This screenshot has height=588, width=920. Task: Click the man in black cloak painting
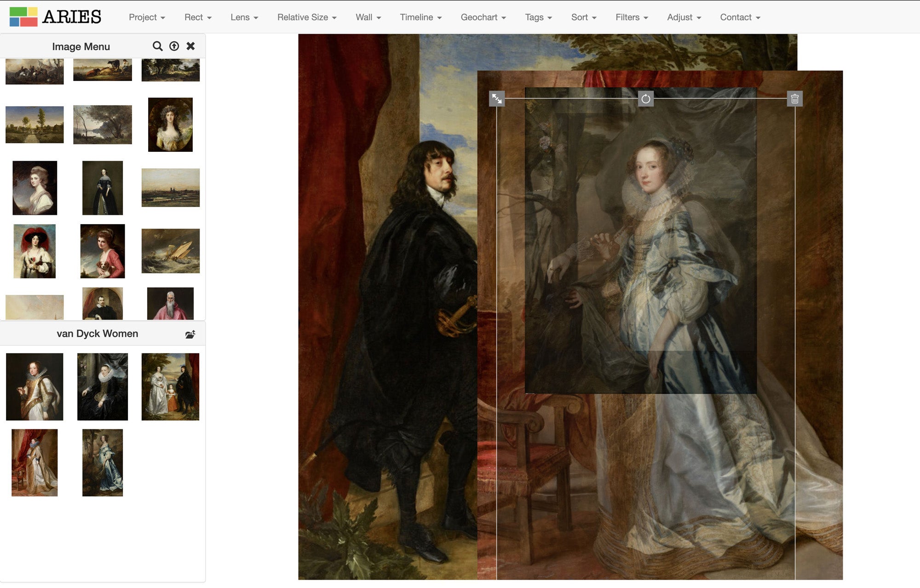387,306
